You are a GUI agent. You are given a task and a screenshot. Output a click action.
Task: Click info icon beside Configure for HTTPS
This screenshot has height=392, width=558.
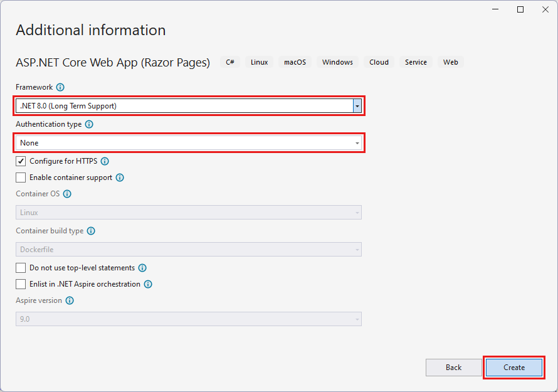coord(105,161)
